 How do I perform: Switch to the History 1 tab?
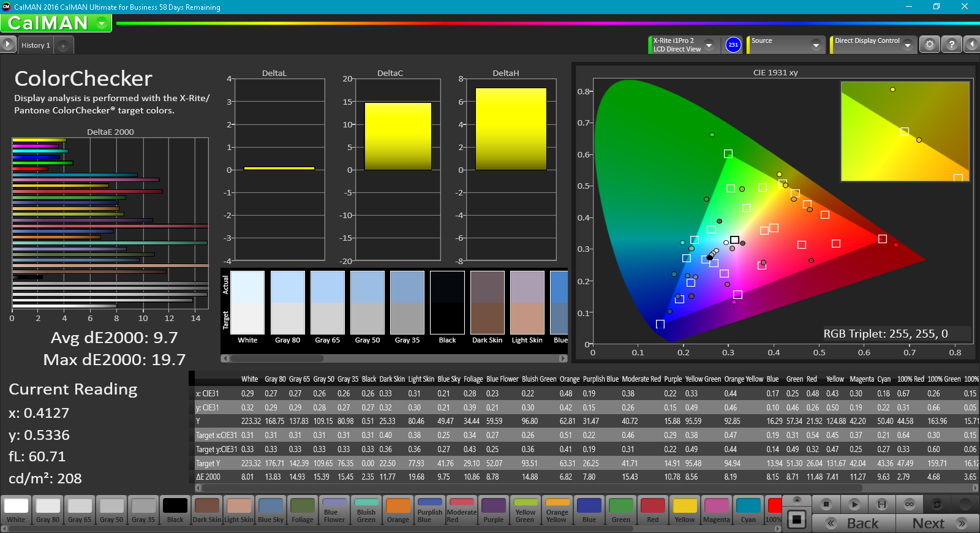pos(36,45)
